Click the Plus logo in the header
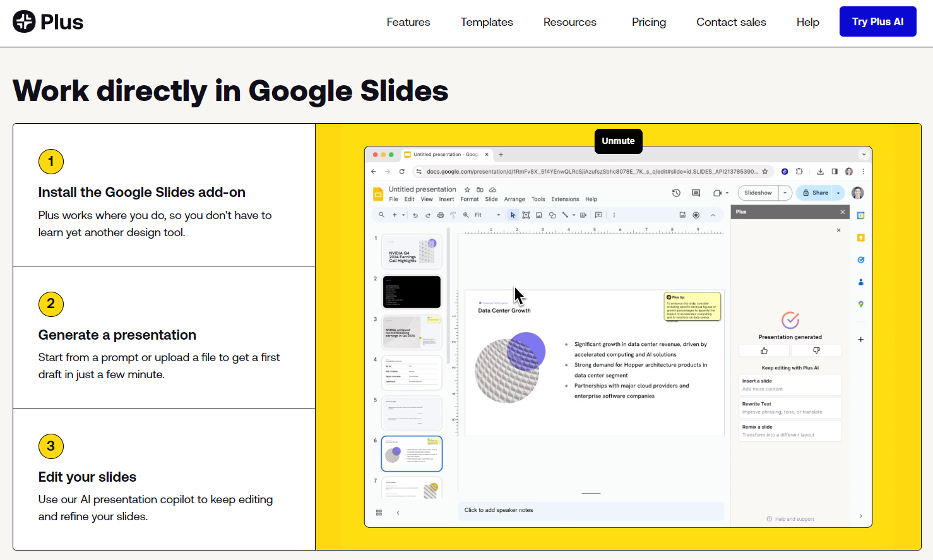The width and height of the screenshot is (933, 560). coord(48,22)
